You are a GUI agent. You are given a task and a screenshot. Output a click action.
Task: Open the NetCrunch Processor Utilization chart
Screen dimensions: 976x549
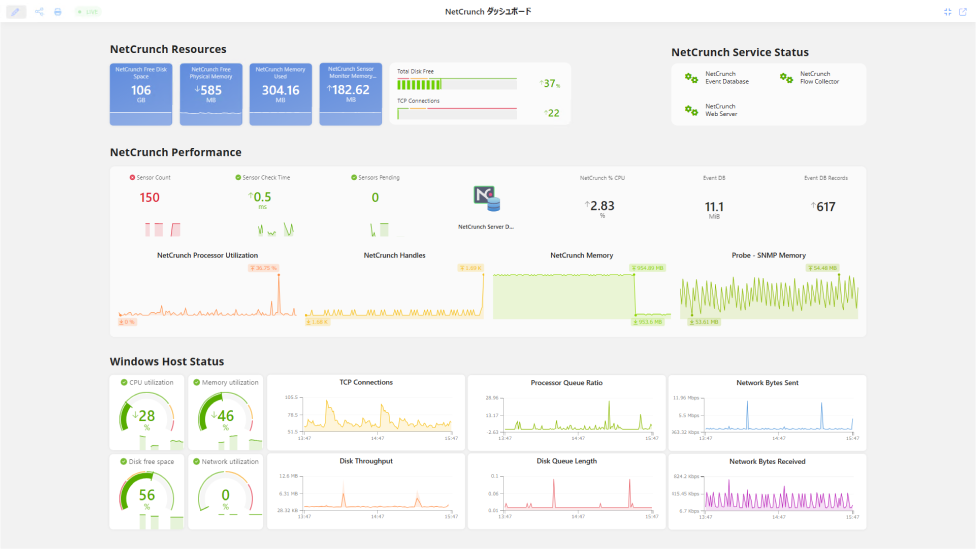click(x=207, y=289)
